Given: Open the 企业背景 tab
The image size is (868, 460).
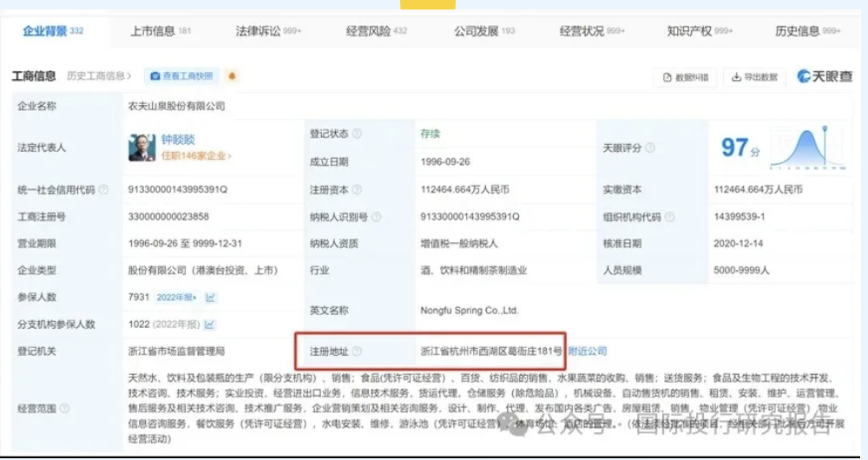Looking at the screenshot, I should click(x=53, y=31).
